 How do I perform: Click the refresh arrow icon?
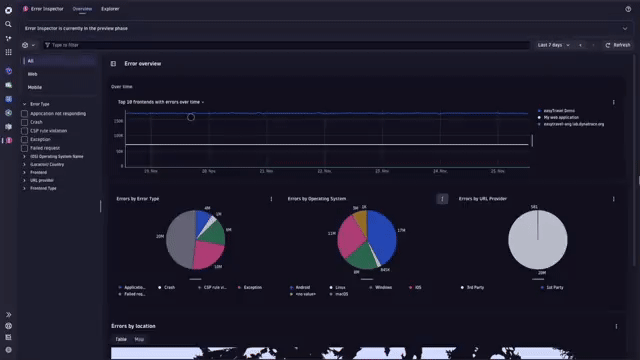(x=607, y=45)
